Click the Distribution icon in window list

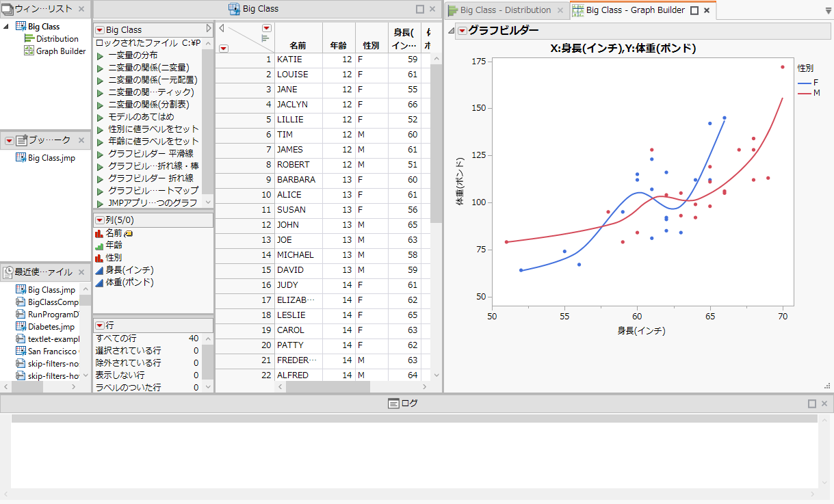click(x=29, y=39)
